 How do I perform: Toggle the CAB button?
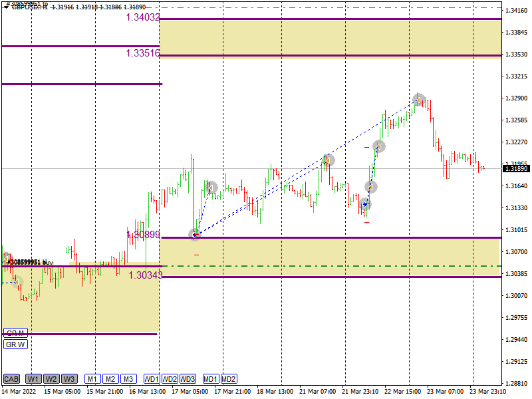[11, 379]
